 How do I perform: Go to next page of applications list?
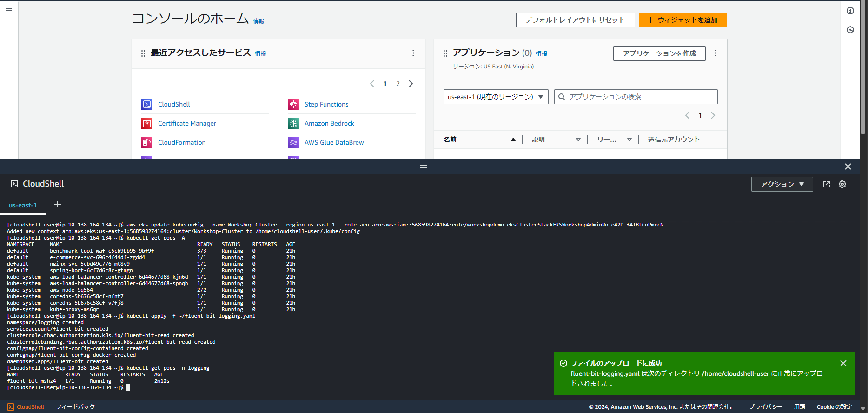(713, 115)
